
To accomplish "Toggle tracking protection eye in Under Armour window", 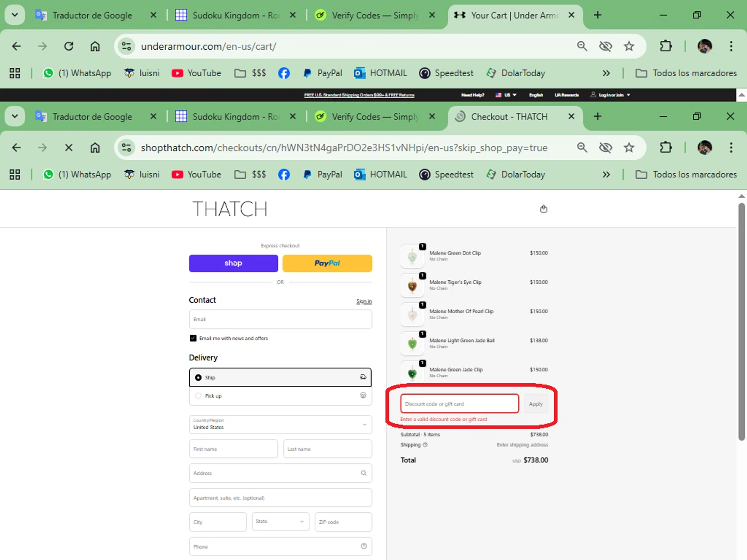I will pyautogui.click(x=606, y=46).
